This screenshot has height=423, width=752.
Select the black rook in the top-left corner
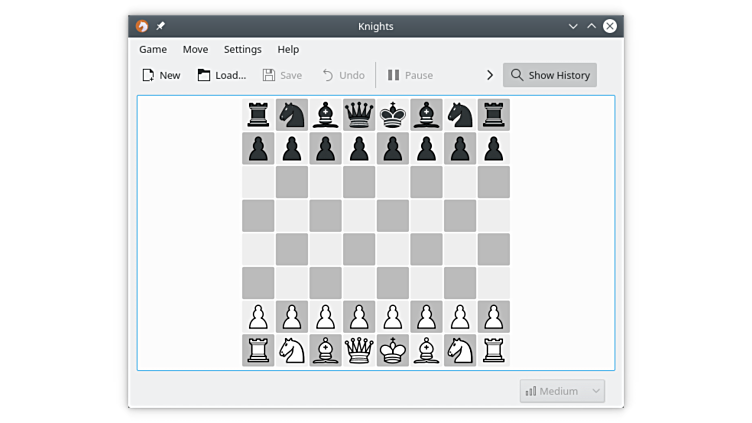pyautogui.click(x=258, y=114)
